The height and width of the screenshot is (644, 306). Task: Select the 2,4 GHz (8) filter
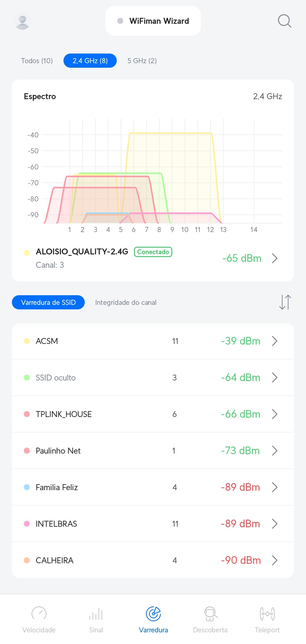point(90,61)
